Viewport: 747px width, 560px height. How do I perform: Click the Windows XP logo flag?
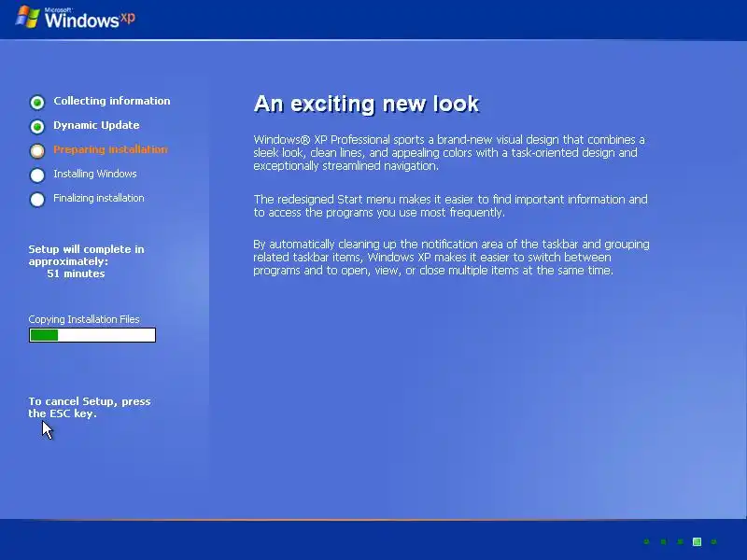point(28,17)
